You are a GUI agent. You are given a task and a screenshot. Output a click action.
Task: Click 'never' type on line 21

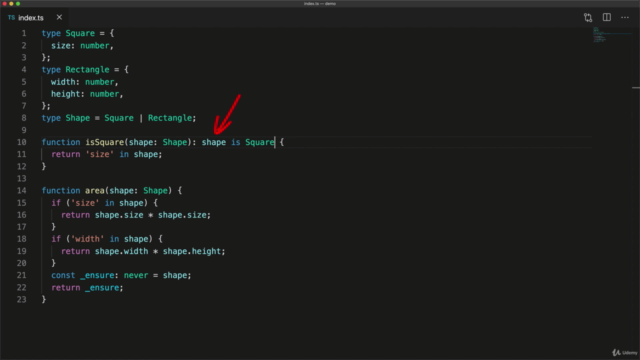click(x=136, y=276)
